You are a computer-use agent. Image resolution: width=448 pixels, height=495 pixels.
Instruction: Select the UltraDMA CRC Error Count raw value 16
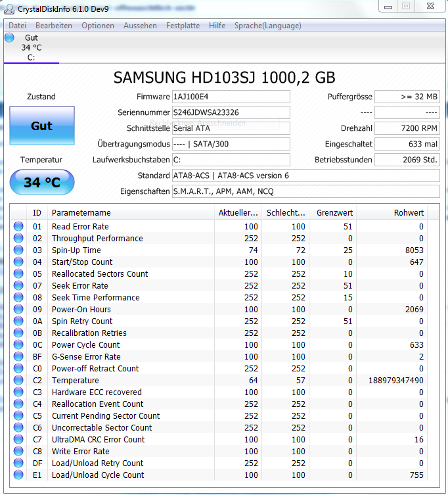(419, 439)
